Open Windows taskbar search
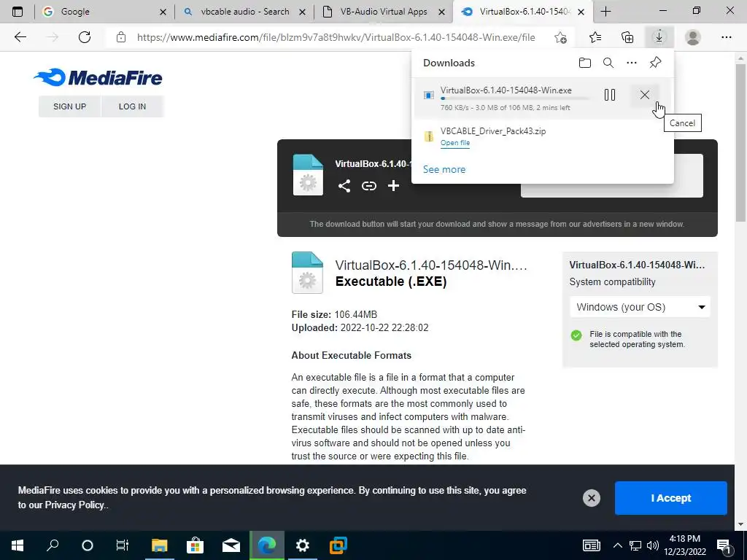 [53, 545]
